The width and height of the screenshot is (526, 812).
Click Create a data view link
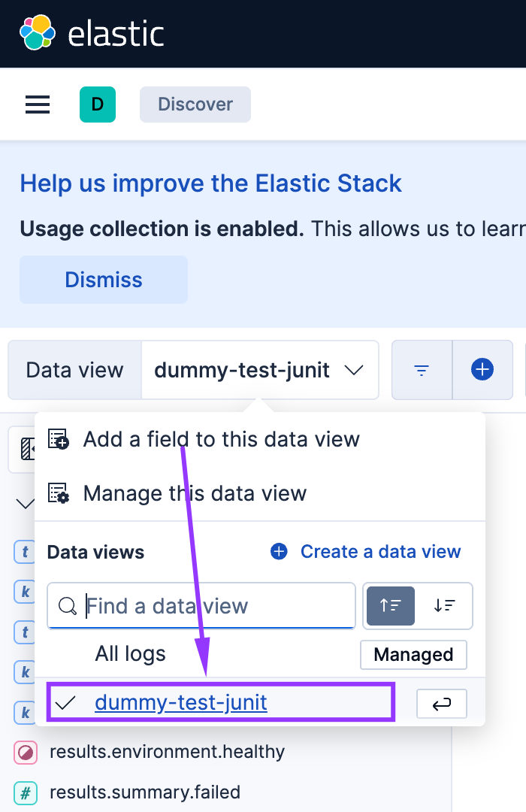coord(365,552)
